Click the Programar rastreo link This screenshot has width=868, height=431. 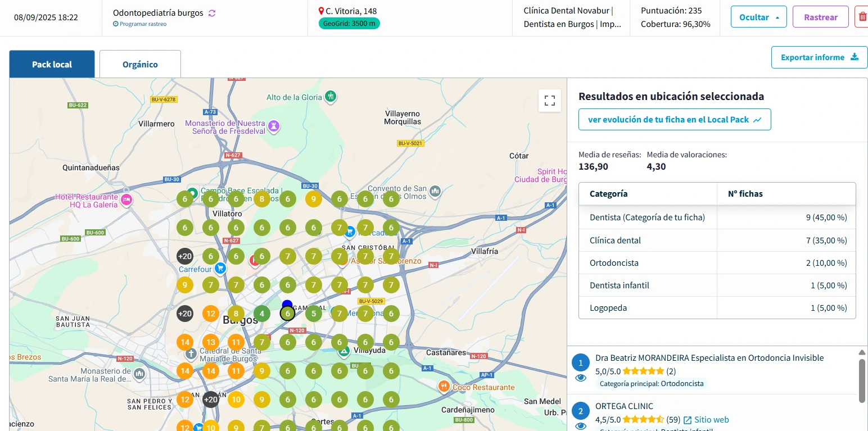point(139,24)
